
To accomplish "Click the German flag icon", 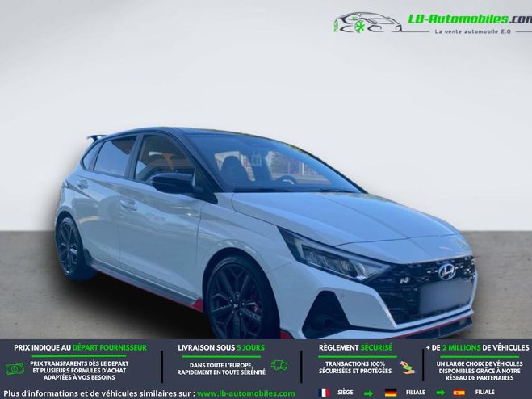I will 391,393.
